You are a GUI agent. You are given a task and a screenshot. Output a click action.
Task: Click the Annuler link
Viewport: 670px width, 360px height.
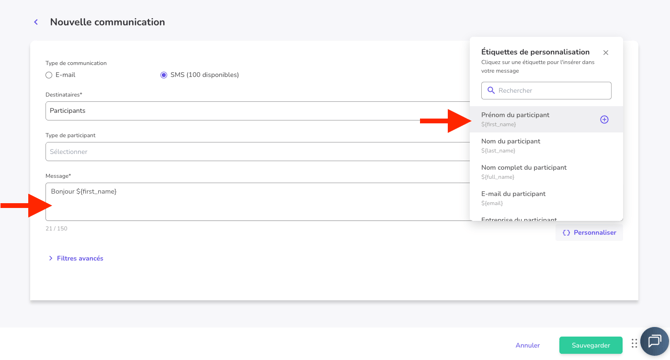pos(527,345)
